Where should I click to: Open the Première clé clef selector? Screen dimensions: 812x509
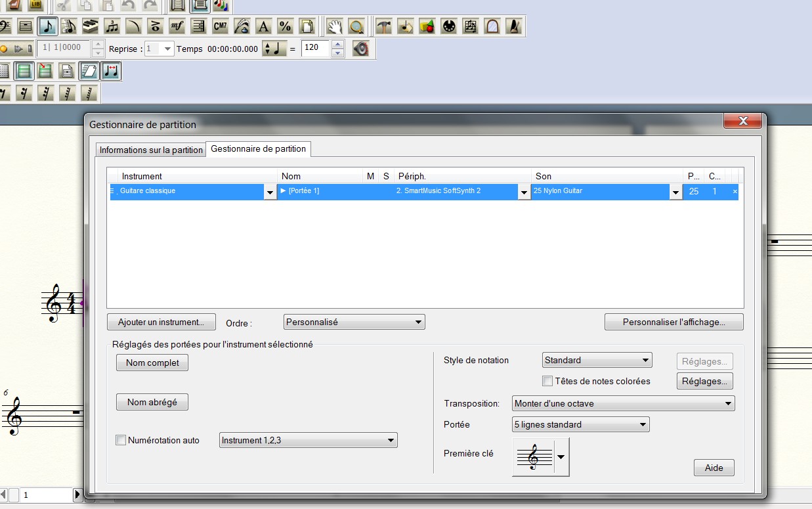click(561, 456)
